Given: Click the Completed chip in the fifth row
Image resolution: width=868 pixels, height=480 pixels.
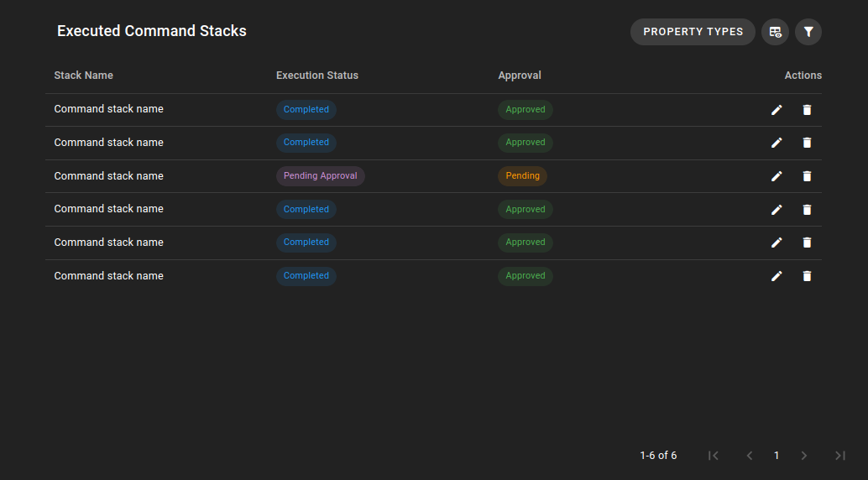Looking at the screenshot, I should pyautogui.click(x=306, y=243).
